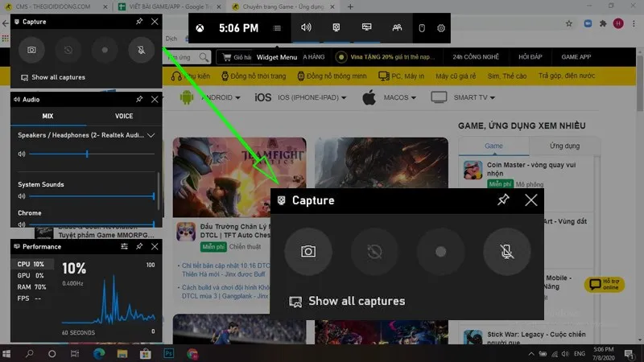Toggle the Audio widget from Game Bar

pyautogui.click(x=306, y=28)
